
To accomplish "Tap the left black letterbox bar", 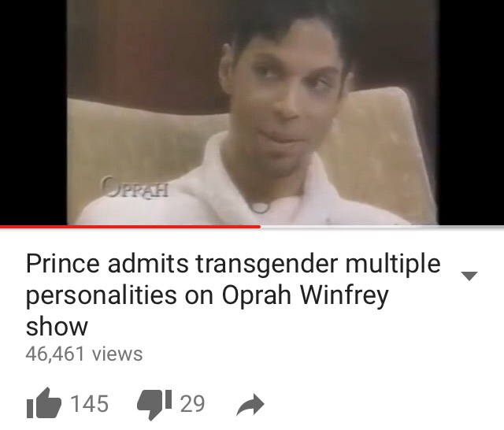I will [x=33, y=113].
